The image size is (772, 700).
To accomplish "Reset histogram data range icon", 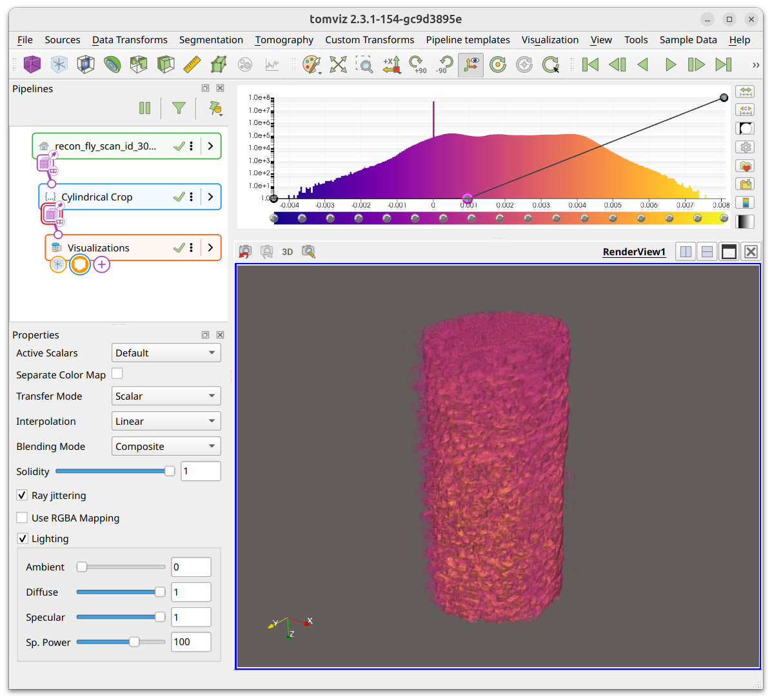I will (746, 92).
